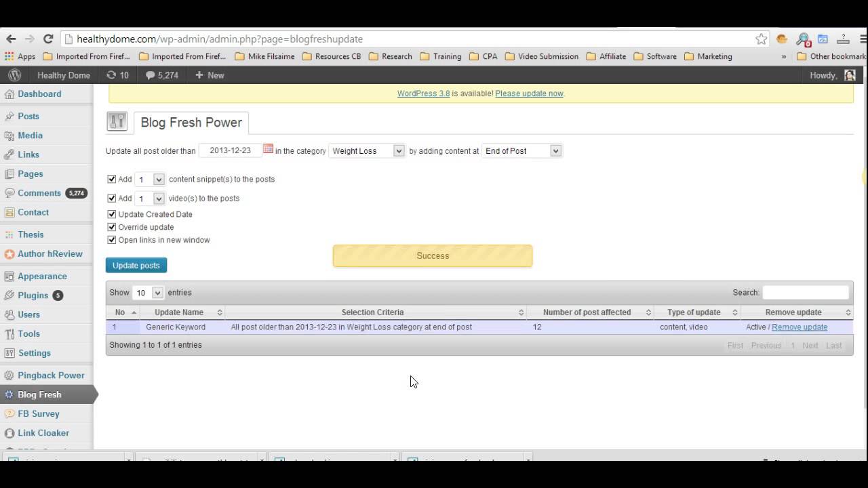Open updates icon showing 10
The width and height of the screenshot is (868, 488).
click(117, 75)
